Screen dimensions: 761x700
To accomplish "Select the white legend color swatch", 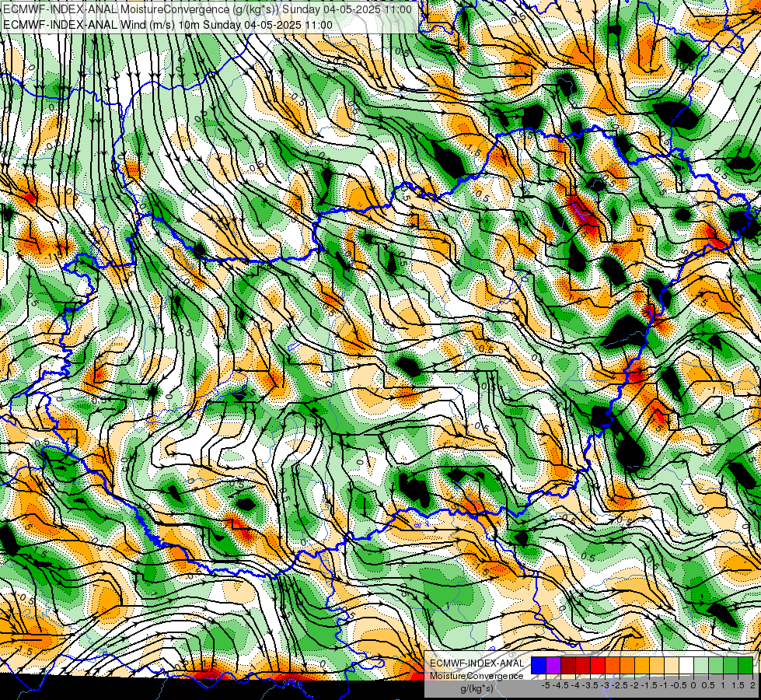I will pos(686,666).
